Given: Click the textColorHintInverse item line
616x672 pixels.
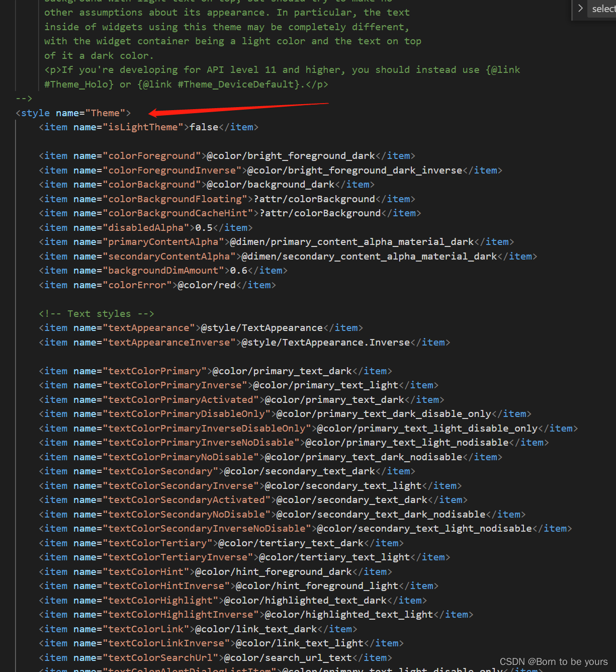Looking at the screenshot, I should pyautogui.click(x=239, y=586).
